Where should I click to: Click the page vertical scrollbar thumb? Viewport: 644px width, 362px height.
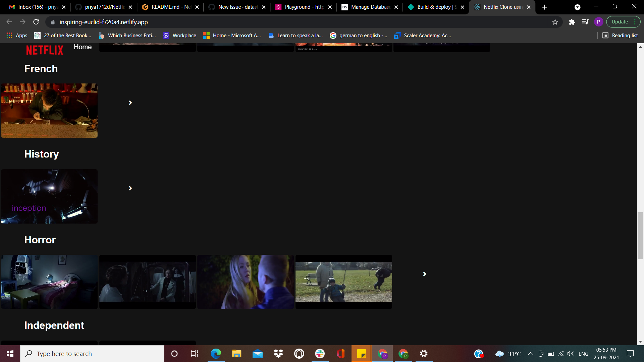point(640,235)
